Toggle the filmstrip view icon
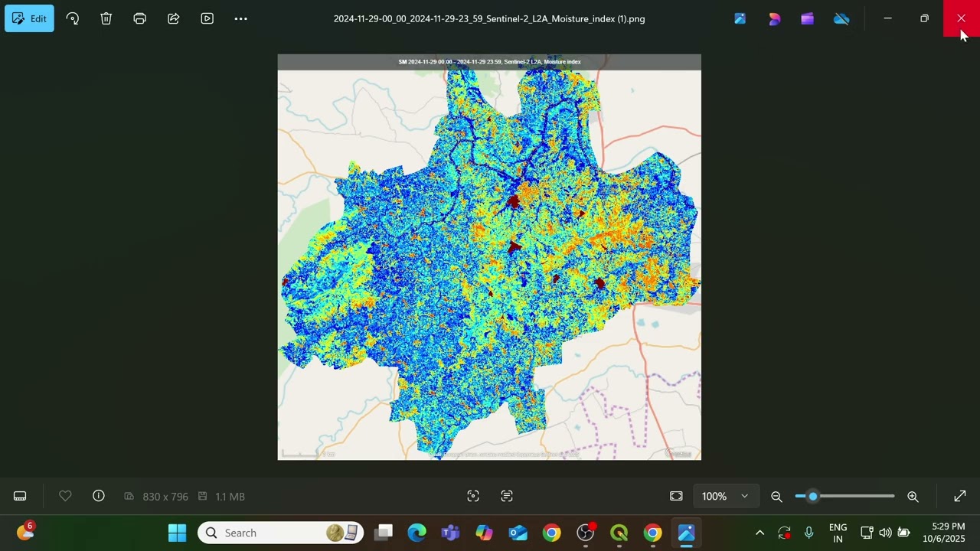980x551 pixels. pyautogui.click(x=20, y=496)
